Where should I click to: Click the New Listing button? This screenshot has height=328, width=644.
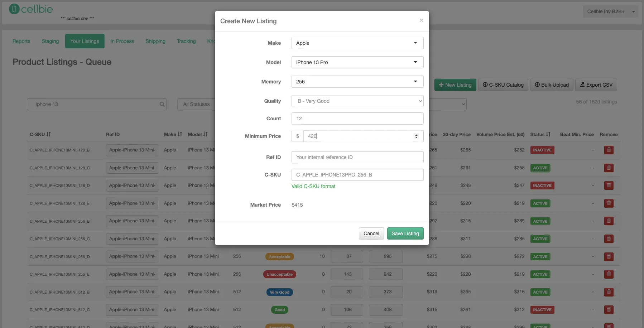click(x=455, y=85)
